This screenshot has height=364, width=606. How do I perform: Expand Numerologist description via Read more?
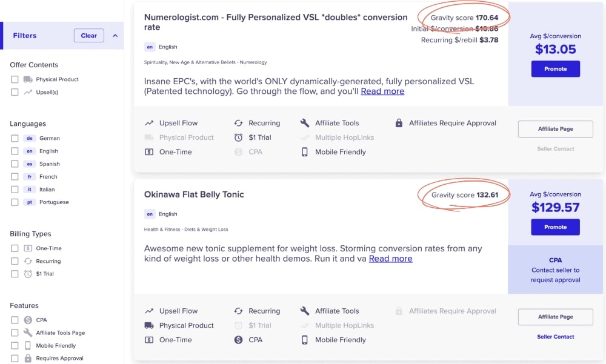click(382, 91)
